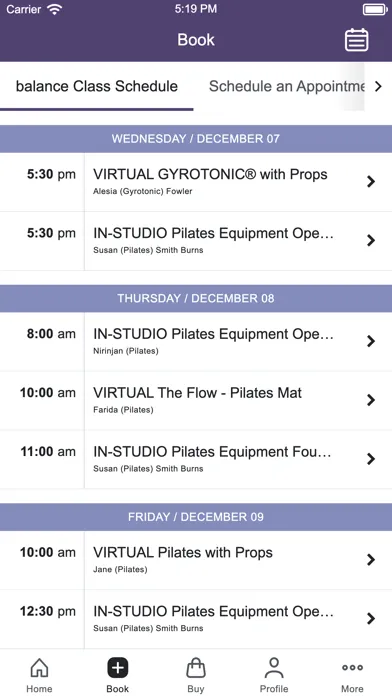Tap the Home icon in bottom bar
Viewport: 392px width, 696px height.
(39, 668)
